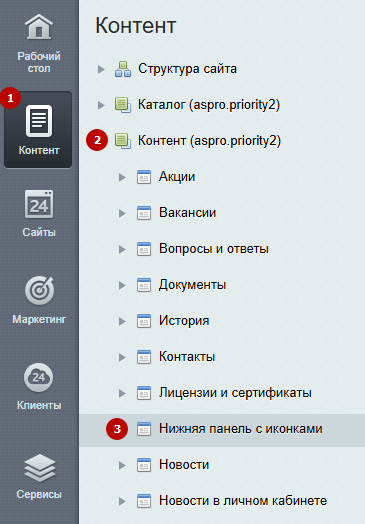Click the Контент (aspro.priority2) block icon

123,141
